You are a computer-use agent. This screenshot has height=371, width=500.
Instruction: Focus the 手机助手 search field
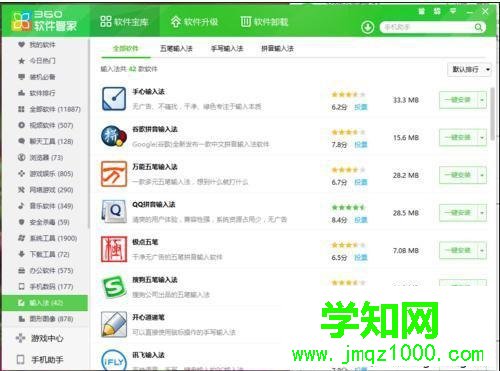pos(428,27)
